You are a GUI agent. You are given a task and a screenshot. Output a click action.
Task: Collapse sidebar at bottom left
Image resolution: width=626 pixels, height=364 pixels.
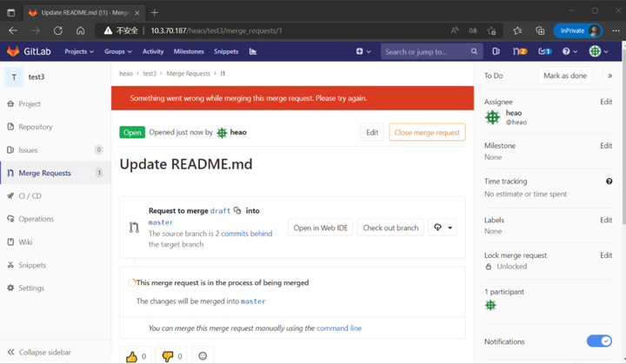pyautogui.click(x=39, y=352)
